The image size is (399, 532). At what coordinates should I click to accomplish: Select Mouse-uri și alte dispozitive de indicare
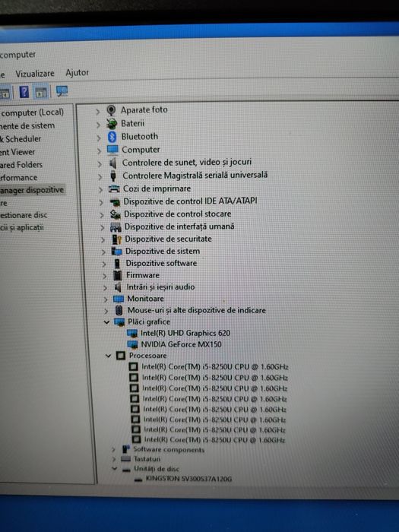coord(196,310)
